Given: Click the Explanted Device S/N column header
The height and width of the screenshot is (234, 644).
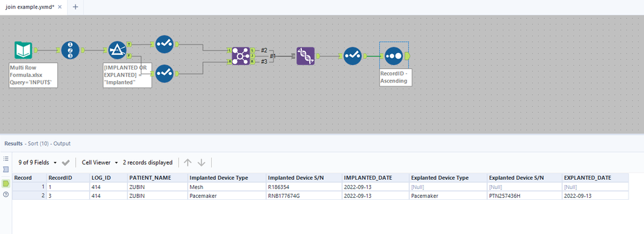Looking at the screenshot, I should tap(524, 178).
